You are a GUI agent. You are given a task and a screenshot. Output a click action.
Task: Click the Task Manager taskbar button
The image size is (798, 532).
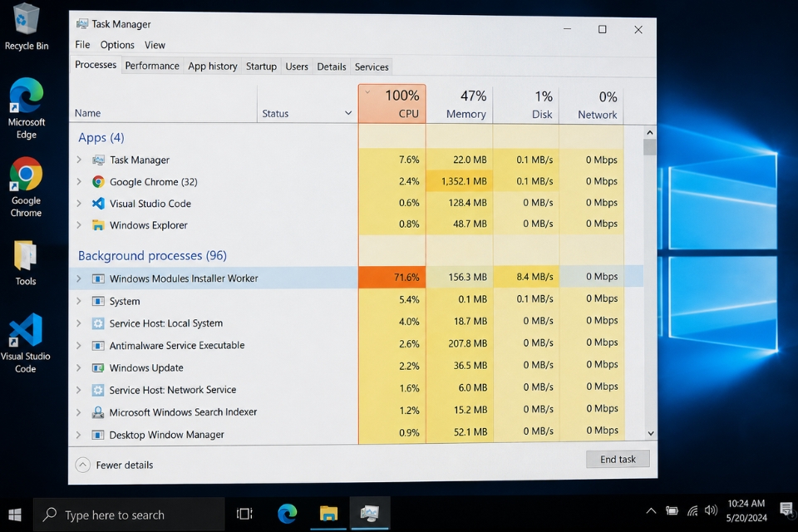coord(369,514)
